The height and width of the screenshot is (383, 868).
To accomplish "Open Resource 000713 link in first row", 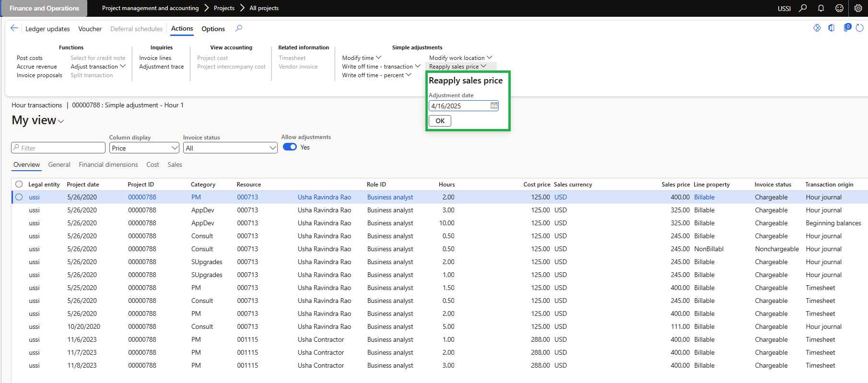I will pyautogui.click(x=247, y=197).
